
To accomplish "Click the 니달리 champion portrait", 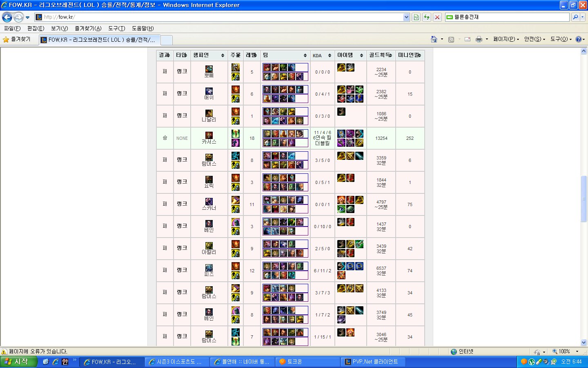I will click(x=209, y=113).
